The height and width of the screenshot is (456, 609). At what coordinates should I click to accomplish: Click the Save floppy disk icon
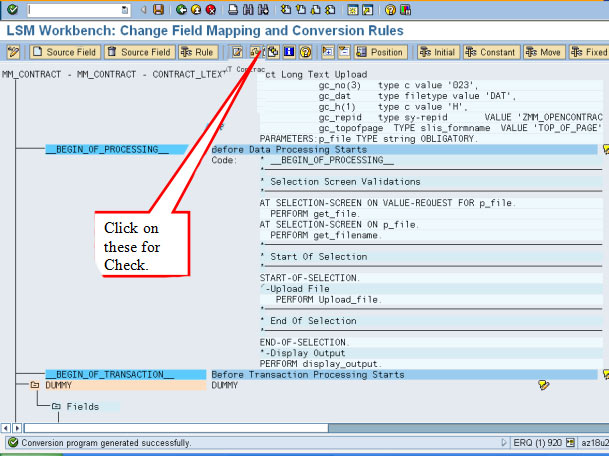(158, 9)
